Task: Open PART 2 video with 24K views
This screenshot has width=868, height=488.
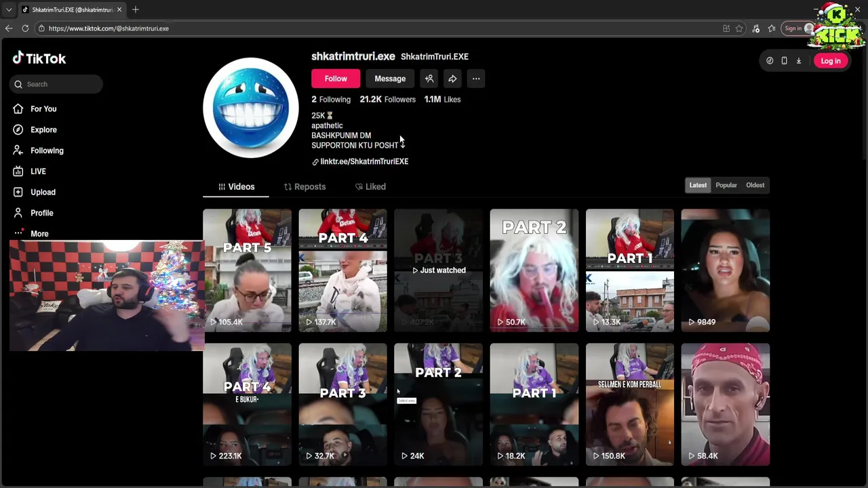Action: [x=438, y=405]
